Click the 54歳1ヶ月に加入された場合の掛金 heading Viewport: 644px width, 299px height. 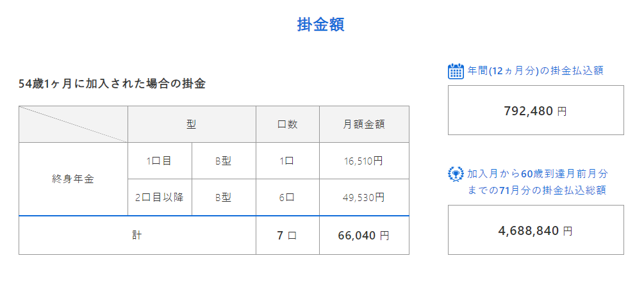(x=112, y=84)
